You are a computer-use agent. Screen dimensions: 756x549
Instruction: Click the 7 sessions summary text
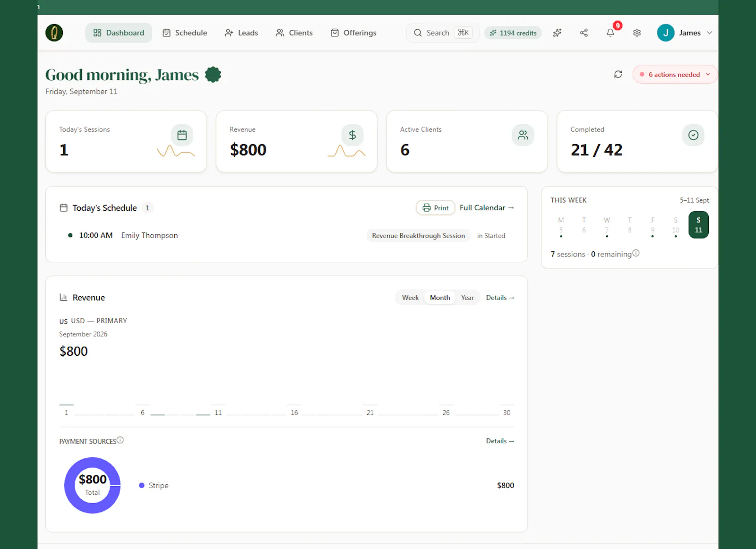[568, 254]
